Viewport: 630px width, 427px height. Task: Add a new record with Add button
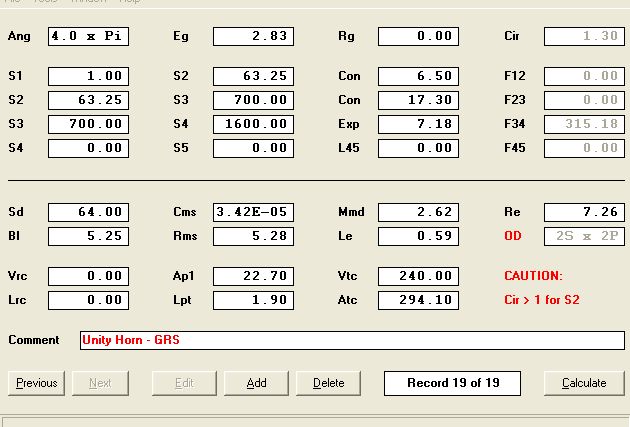(x=256, y=383)
